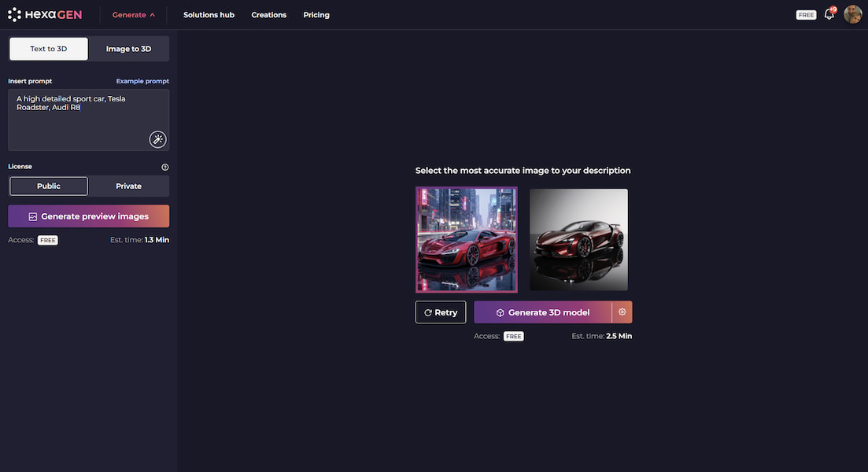
Task: Click the FREE plan badge in header
Action: point(806,15)
